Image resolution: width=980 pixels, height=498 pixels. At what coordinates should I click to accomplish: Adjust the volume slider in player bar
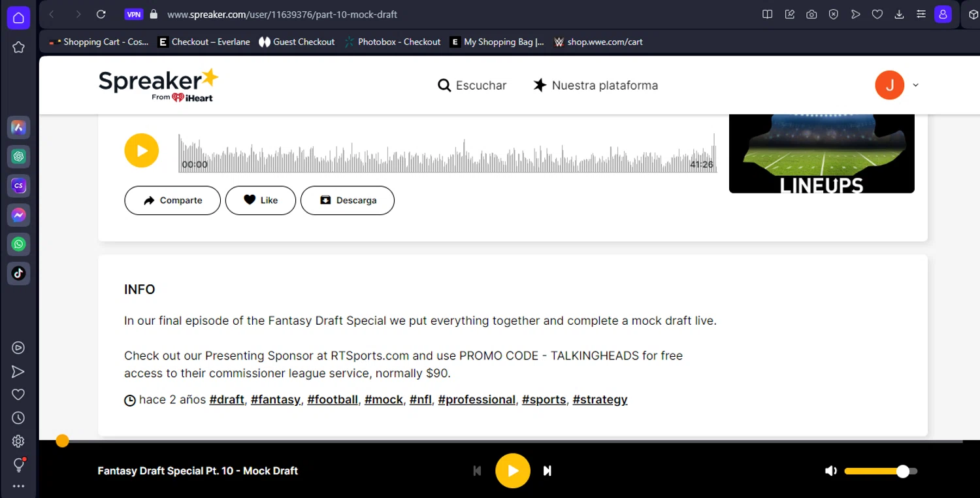click(x=881, y=471)
